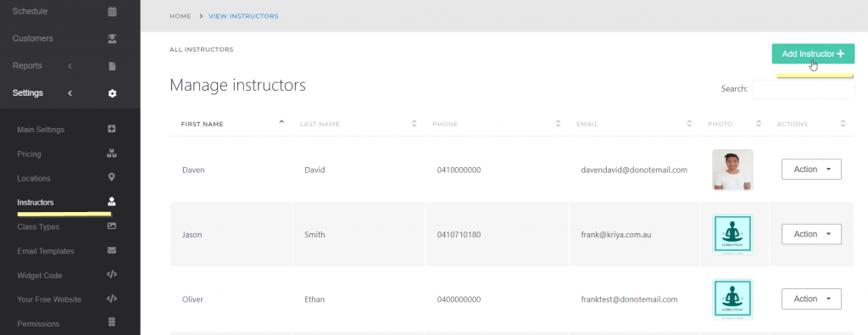Sort by Phone column arrows
This screenshot has width=868, height=335.
point(558,124)
